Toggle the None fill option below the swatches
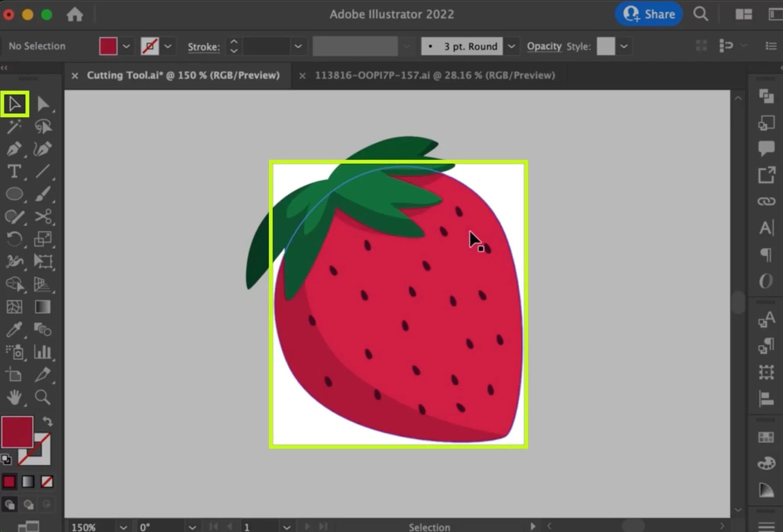Image resolution: width=783 pixels, height=532 pixels. 47,482
